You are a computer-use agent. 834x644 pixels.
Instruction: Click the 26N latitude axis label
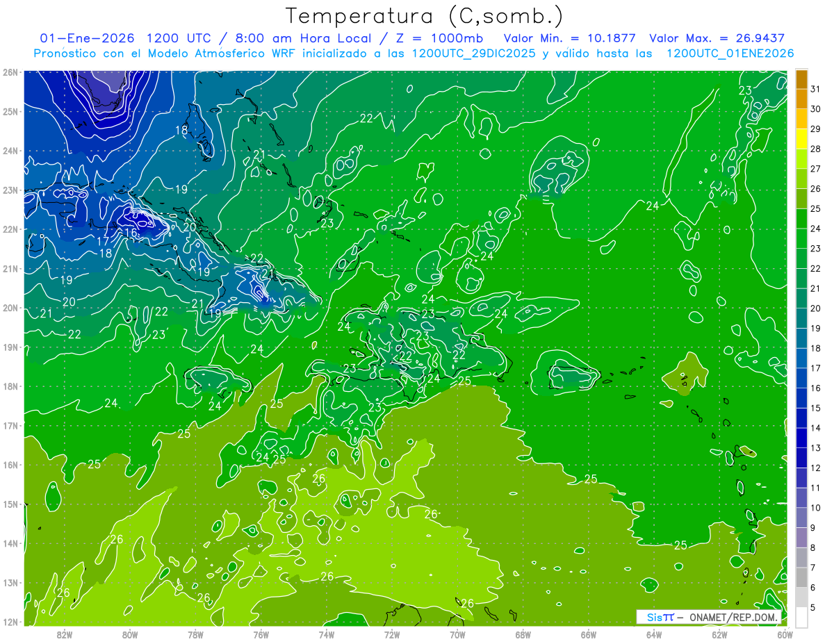point(10,72)
